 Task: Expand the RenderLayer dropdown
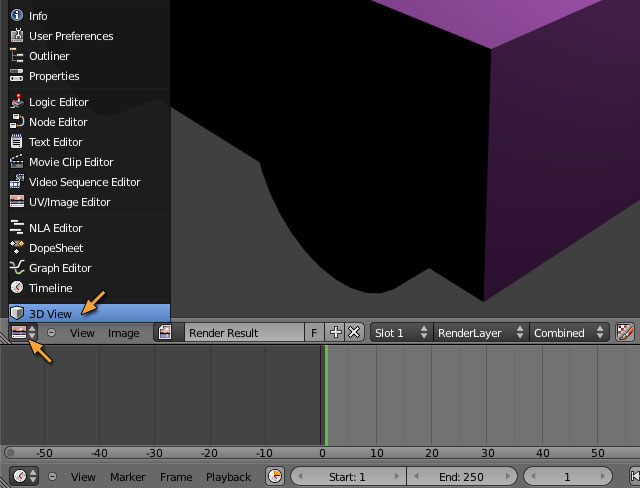coord(479,333)
